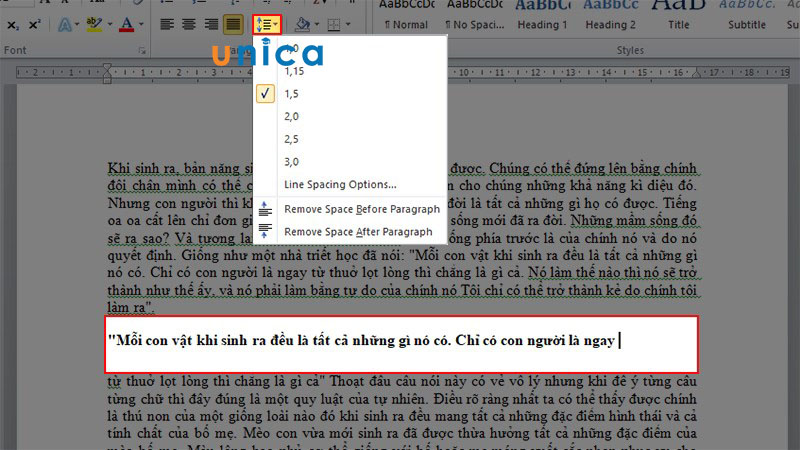Select Remove Space Before Paragraph
The width and height of the screenshot is (800, 450).
(x=350, y=209)
